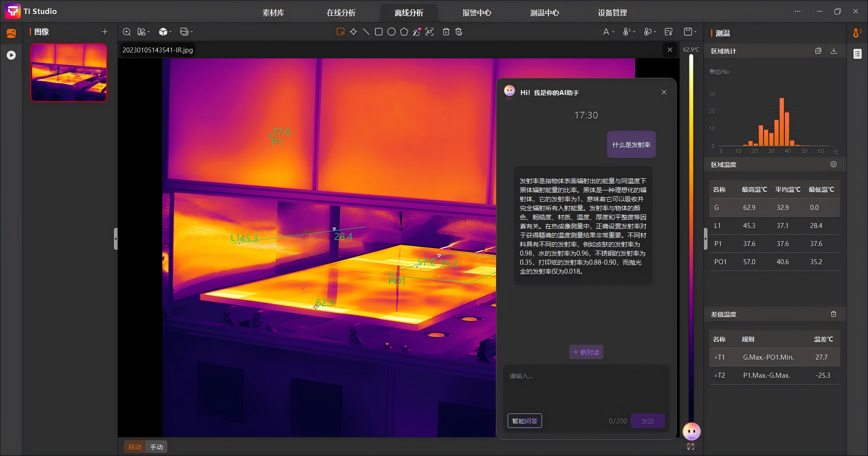Open the 报警中心 tab
This screenshot has width=868, height=456.
click(x=476, y=13)
